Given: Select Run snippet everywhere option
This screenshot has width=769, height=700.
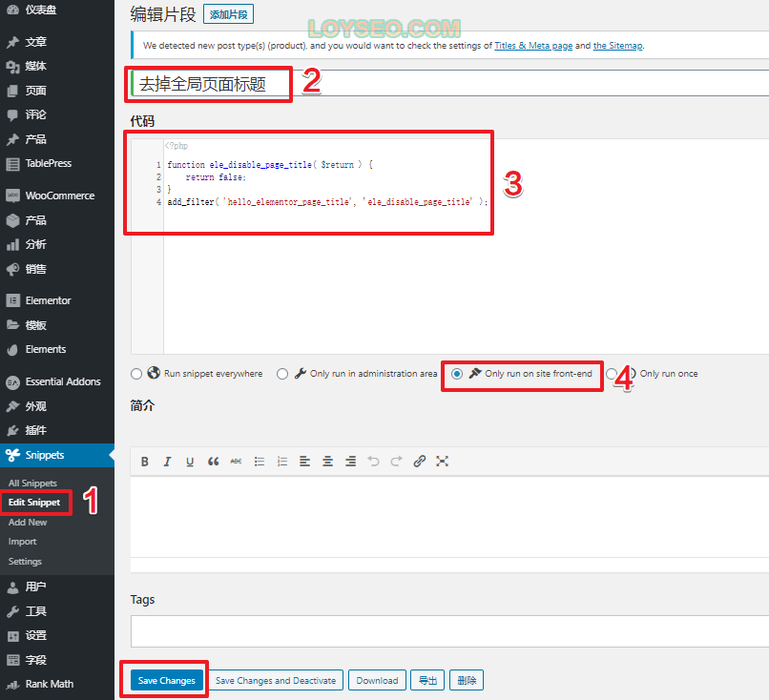Looking at the screenshot, I should (x=136, y=374).
